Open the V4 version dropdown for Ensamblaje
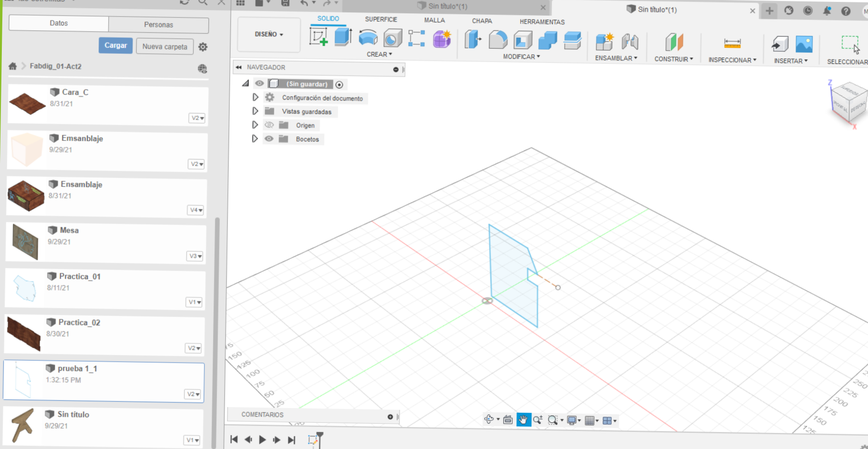868x449 pixels. point(196,210)
